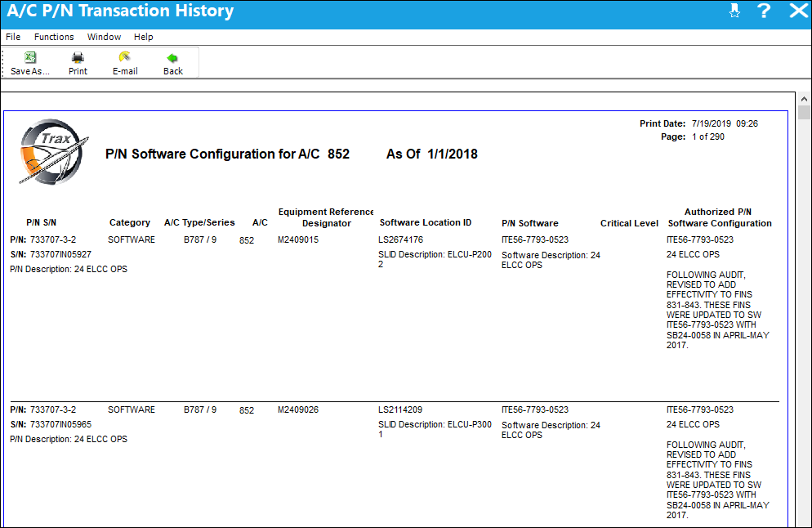Click the page indicator '1 of 290'

pyautogui.click(x=708, y=136)
